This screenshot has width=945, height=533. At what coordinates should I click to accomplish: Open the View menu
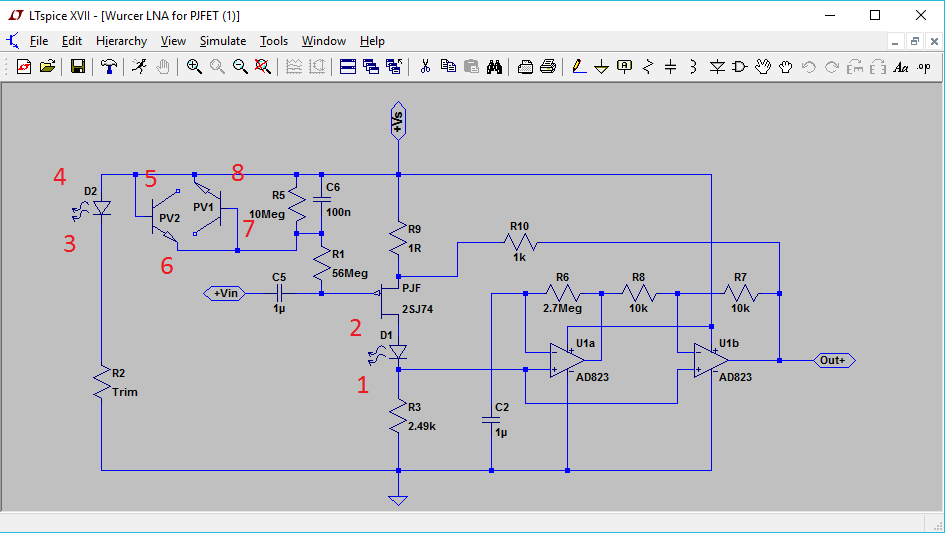pyautogui.click(x=173, y=41)
